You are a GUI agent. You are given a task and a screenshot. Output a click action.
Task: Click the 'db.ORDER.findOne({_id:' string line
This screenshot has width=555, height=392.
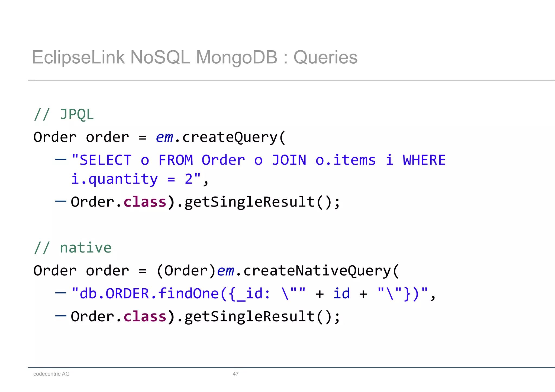[x=253, y=294]
